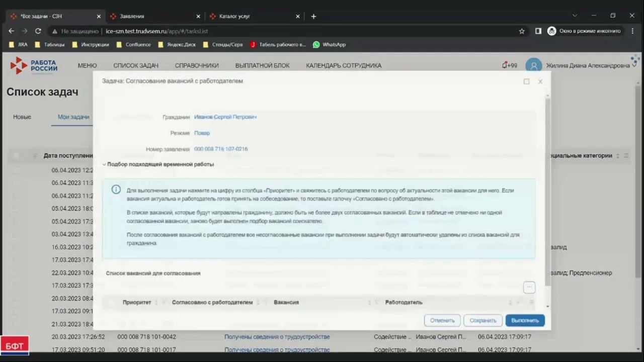
Task: Sort by the Вакансия column arrows
Action: coord(369,303)
